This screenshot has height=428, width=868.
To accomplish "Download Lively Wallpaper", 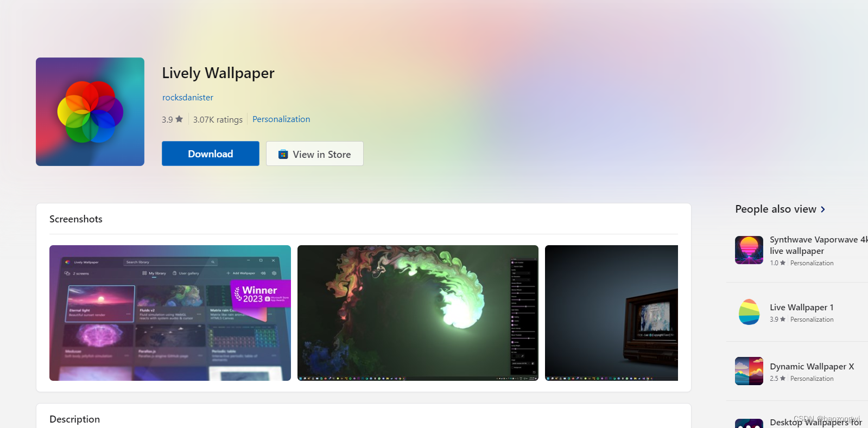I will point(211,154).
